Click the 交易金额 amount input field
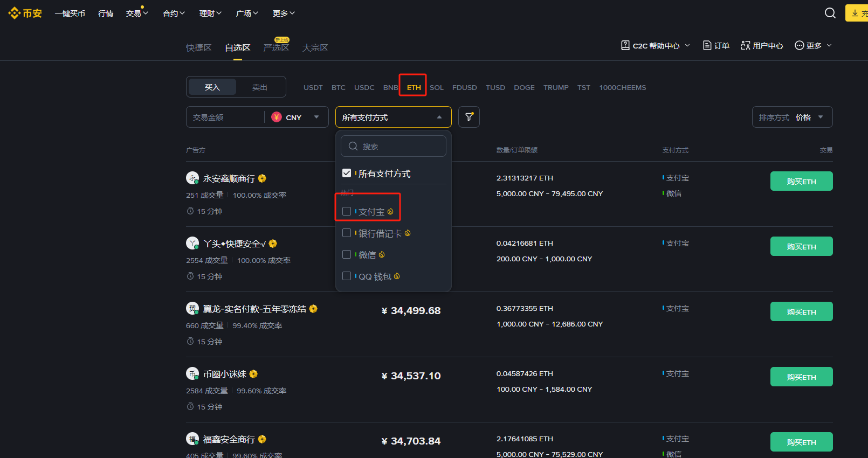This screenshot has width=868, height=458. [225, 117]
